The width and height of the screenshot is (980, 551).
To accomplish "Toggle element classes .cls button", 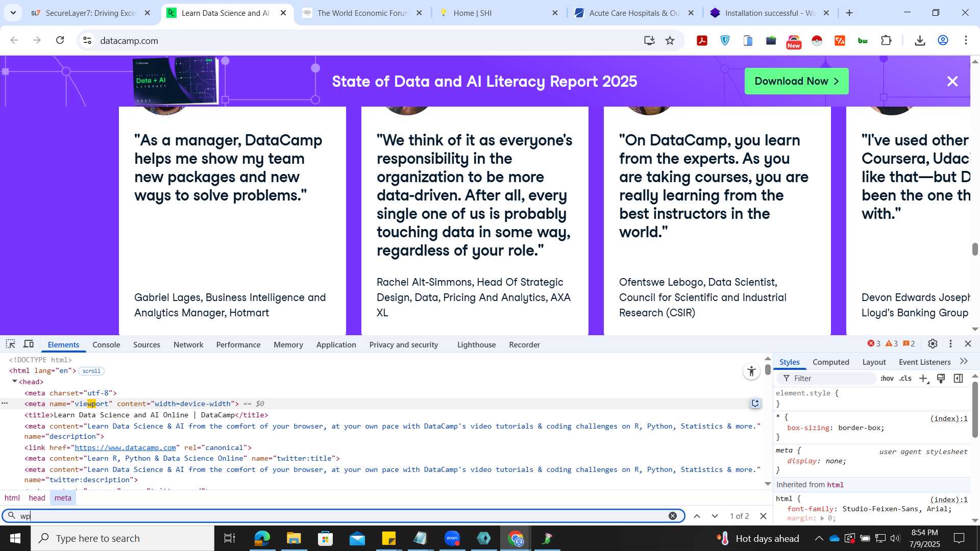I will coord(905,379).
